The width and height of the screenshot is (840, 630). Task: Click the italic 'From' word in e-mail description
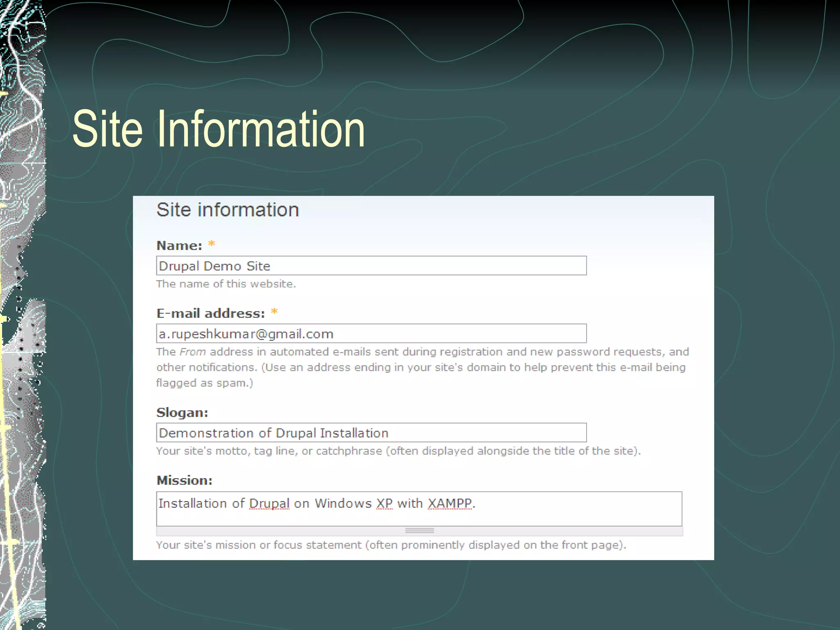click(193, 352)
